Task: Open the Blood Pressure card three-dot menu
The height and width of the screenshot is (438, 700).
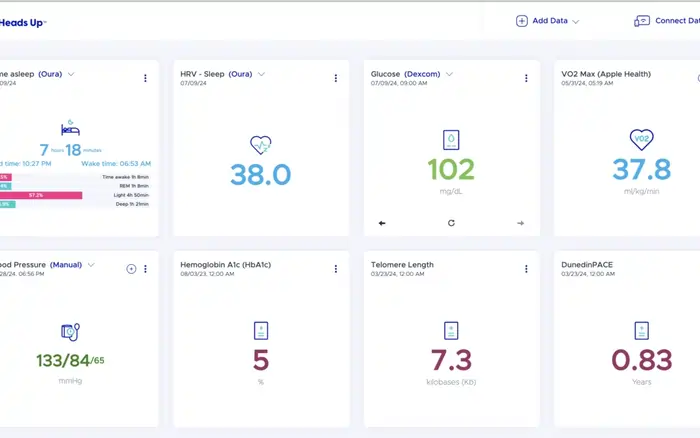Action: [145, 269]
